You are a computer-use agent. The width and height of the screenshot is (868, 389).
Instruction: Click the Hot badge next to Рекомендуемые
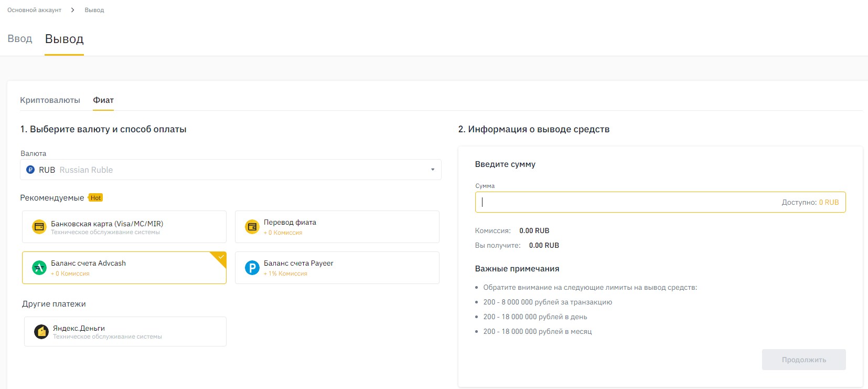click(95, 198)
